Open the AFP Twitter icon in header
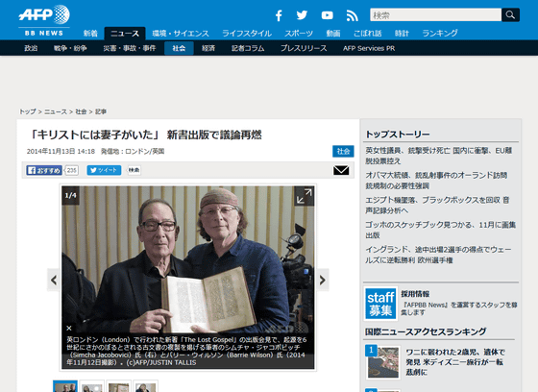The height and width of the screenshot is (392, 538). 302,15
